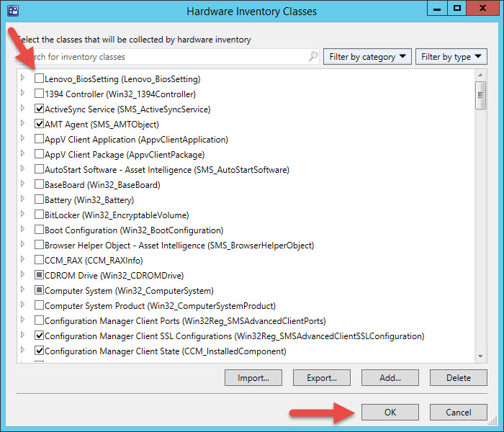Expand the 1394 Controller tree node

point(23,94)
